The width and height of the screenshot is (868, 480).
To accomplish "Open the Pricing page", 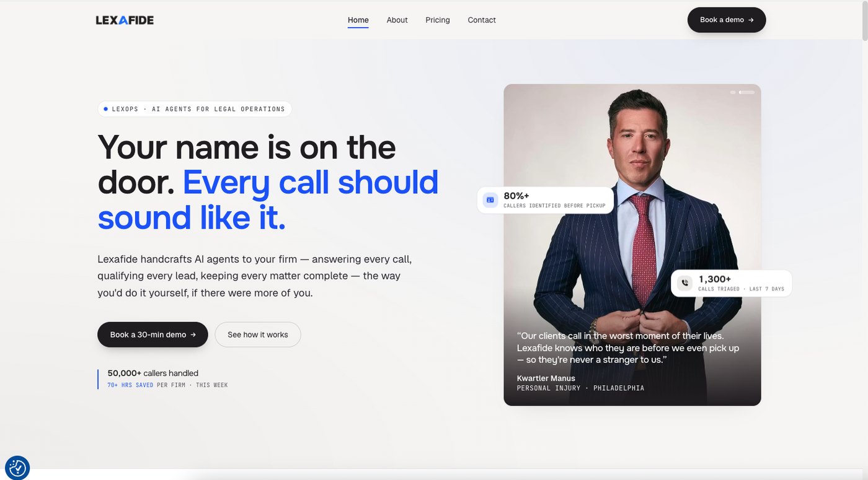I will (x=438, y=20).
